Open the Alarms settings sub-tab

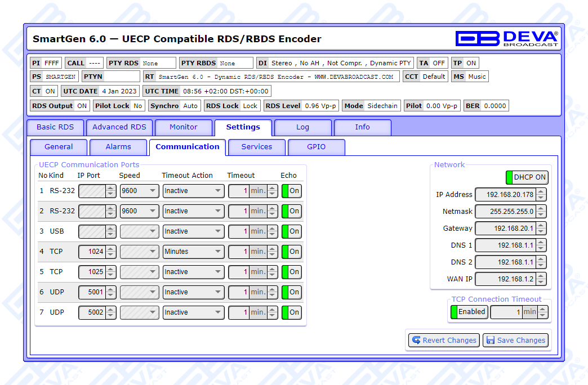pyautogui.click(x=118, y=147)
